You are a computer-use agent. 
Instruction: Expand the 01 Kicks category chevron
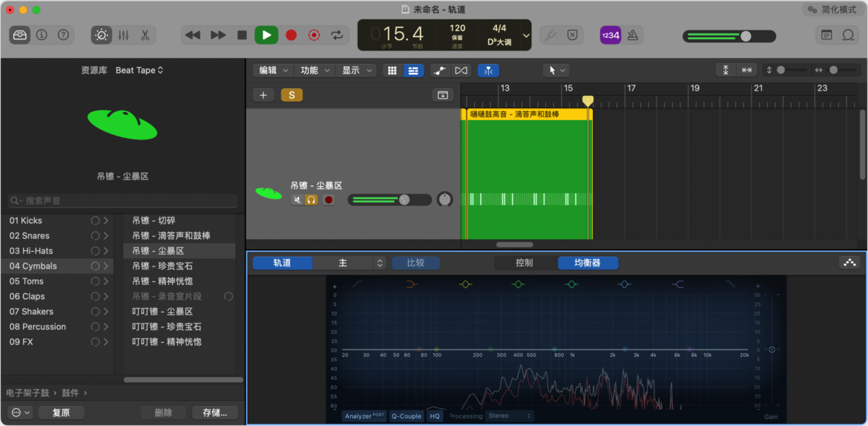click(x=105, y=220)
